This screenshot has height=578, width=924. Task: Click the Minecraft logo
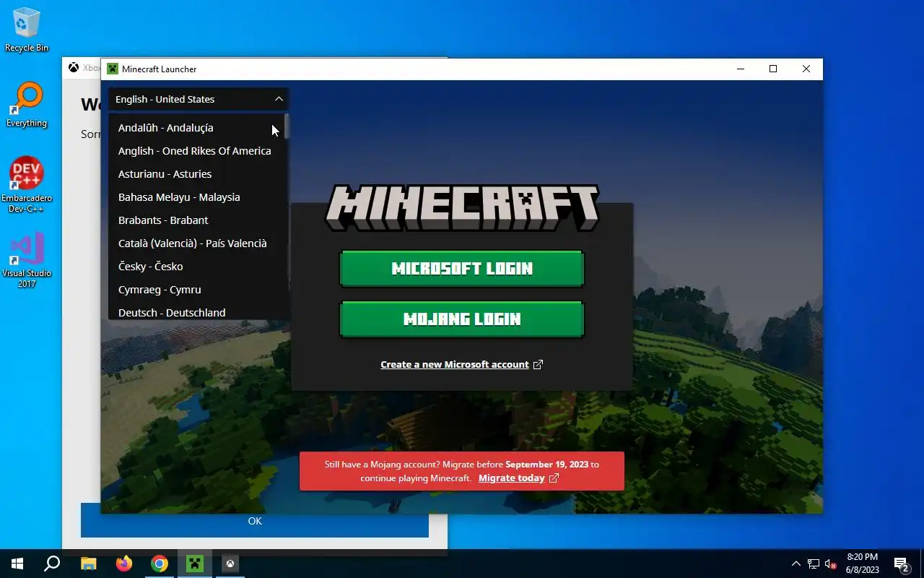click(x=462, y=208)
